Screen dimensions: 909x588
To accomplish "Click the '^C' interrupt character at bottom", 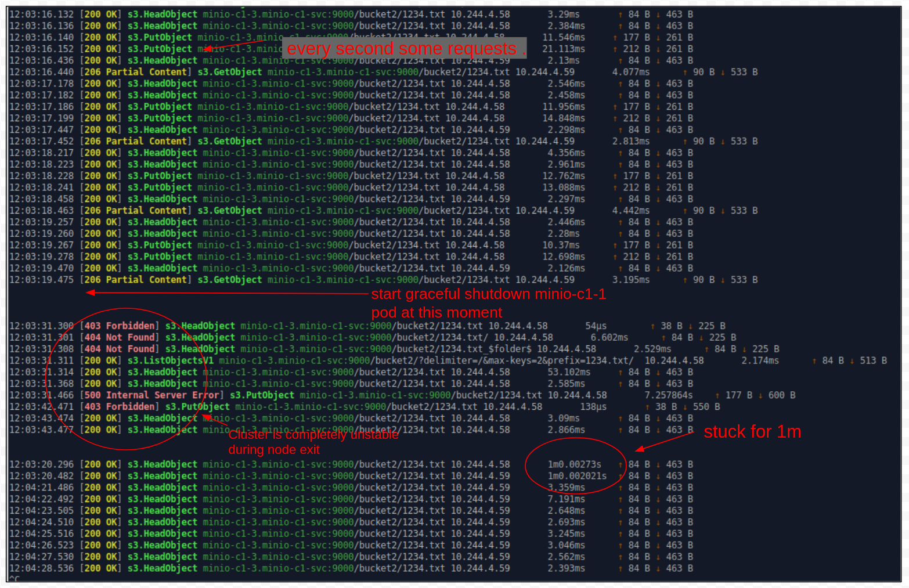I will pos(14,579).
